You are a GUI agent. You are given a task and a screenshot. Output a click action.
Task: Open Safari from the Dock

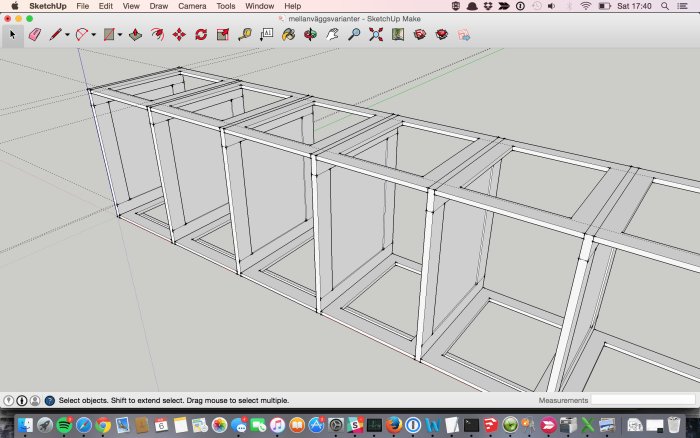click(83, 425)
